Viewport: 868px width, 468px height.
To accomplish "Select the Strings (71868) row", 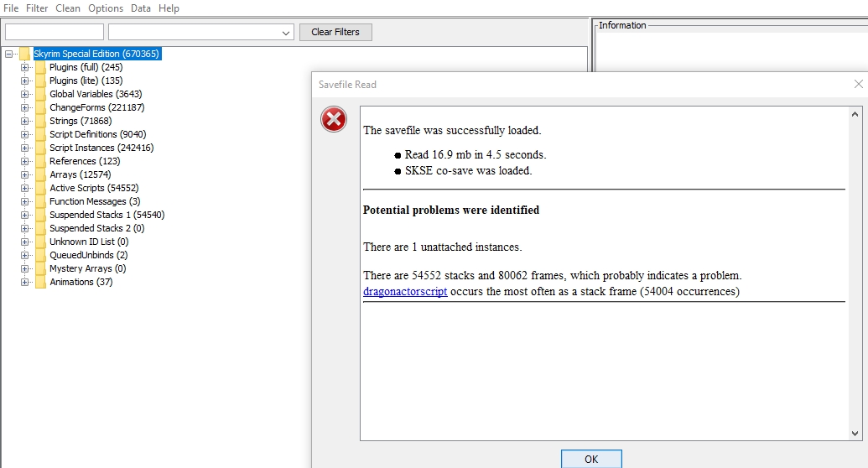I will 81,121.
